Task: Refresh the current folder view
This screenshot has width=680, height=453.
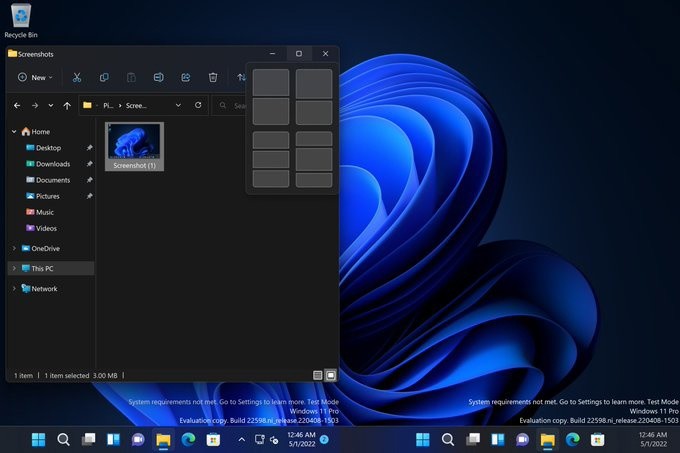Action: tap(198, 105)
